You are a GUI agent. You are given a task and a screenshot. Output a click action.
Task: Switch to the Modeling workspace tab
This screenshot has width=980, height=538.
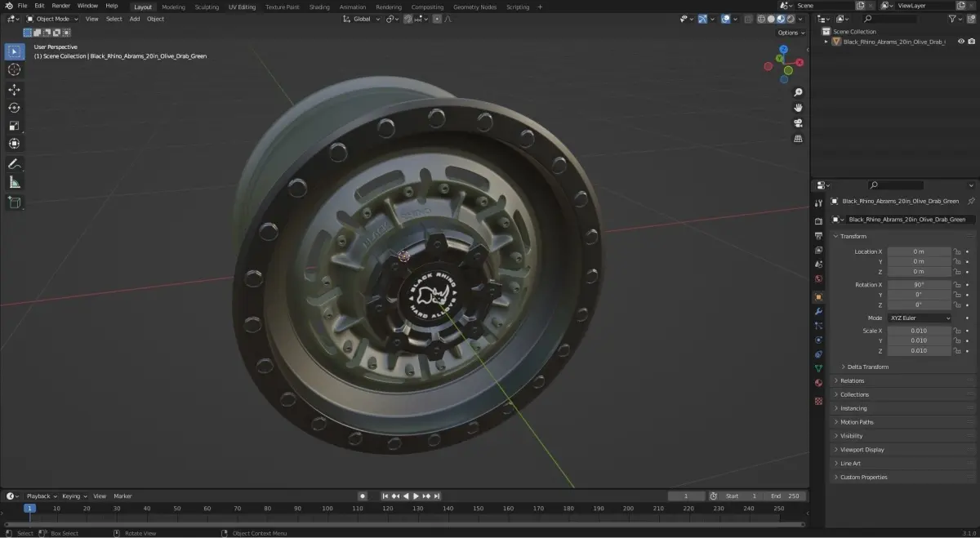pos(173,7)
